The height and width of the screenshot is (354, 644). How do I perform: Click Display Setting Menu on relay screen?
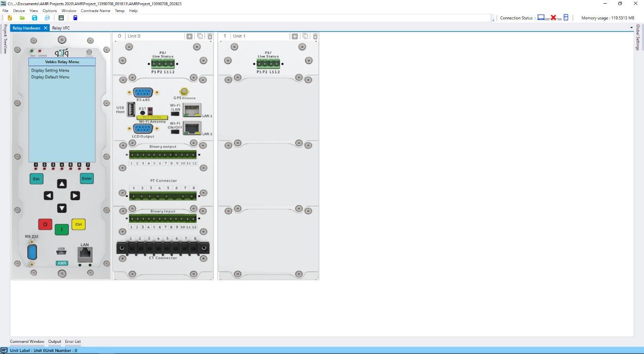50,71
